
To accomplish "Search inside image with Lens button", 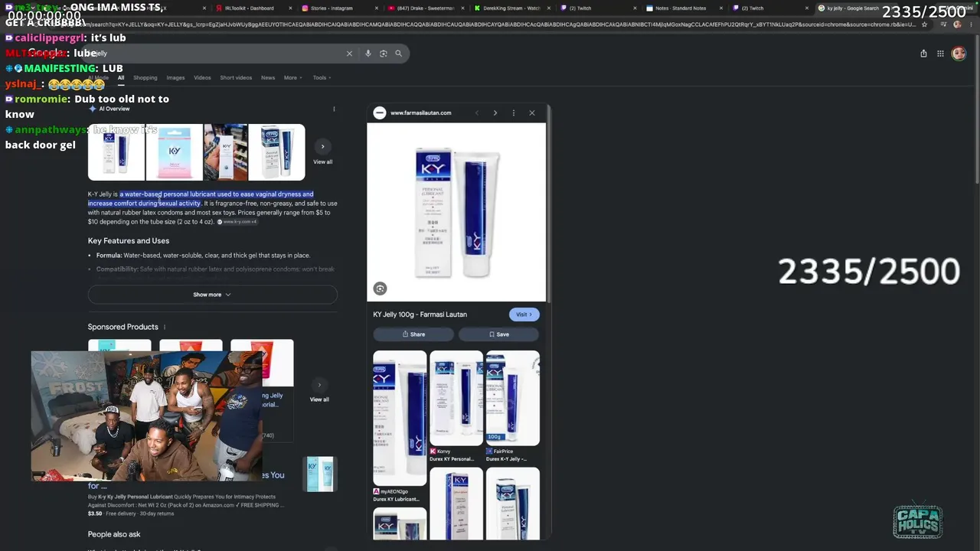I will pos(380,289).
